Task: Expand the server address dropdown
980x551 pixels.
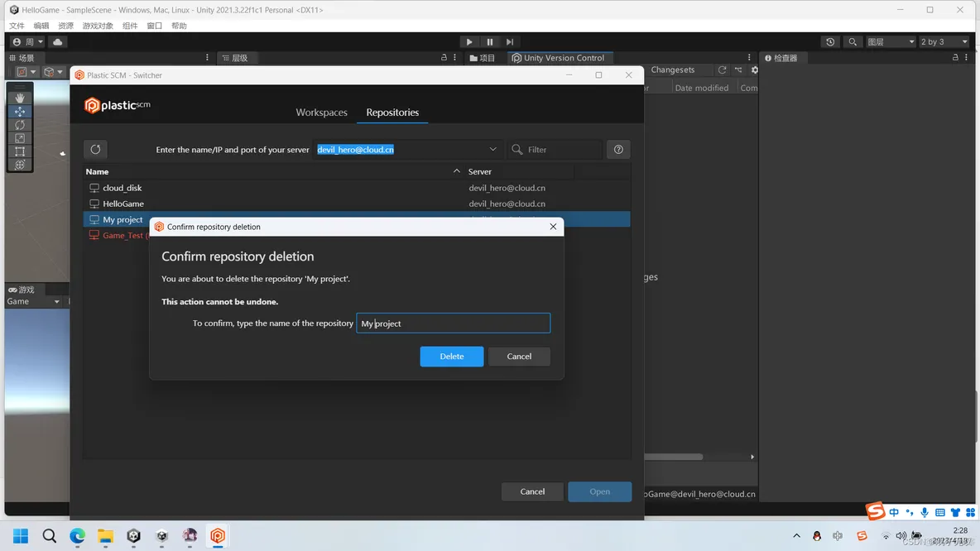Action: click(492, 149)
